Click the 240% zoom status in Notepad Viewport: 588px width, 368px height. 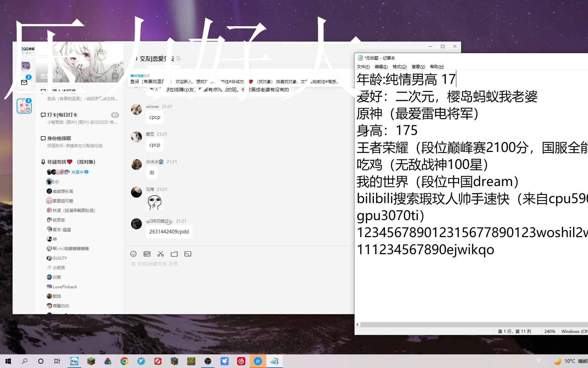point(550,331)
